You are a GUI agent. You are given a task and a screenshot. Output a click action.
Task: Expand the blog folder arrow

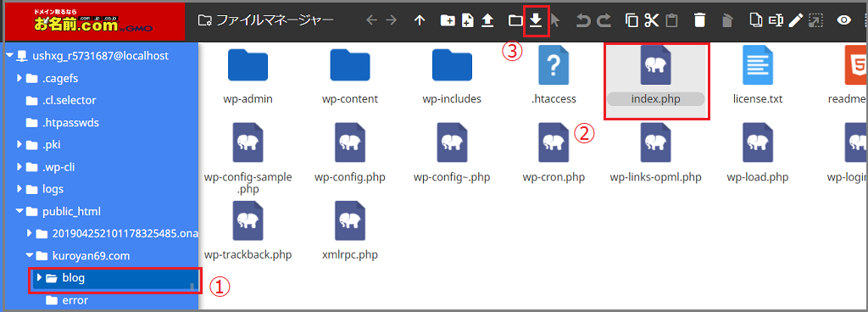[39, 277]
